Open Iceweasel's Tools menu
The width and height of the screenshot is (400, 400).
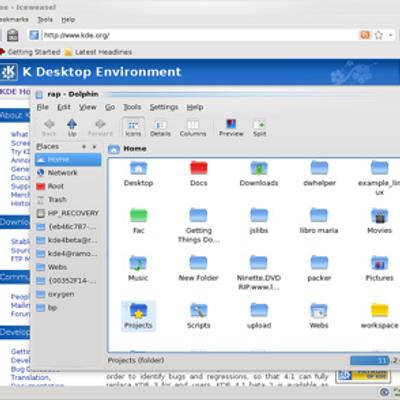tap(45, 20)
